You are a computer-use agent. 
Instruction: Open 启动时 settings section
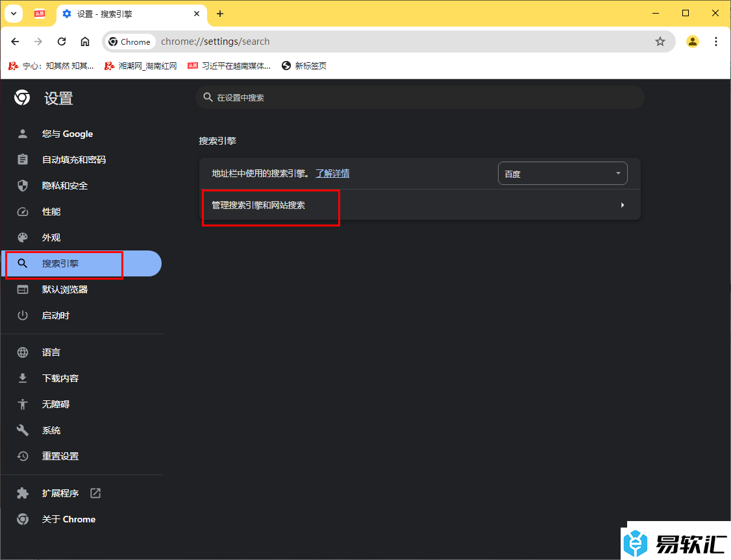[x=81, y=315]
